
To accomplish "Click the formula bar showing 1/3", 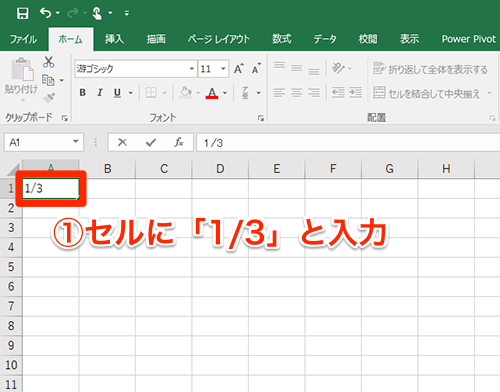I will pyautogui.click(x=348, y=143).
